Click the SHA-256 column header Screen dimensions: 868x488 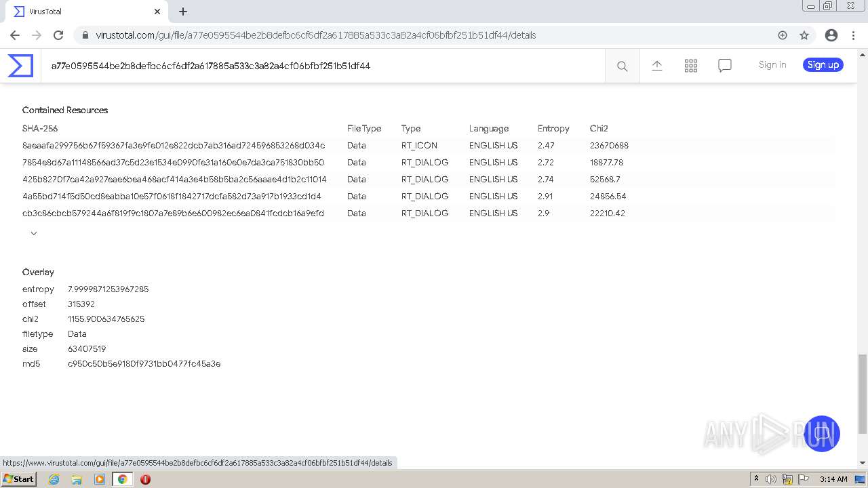(x=40, y=128)
